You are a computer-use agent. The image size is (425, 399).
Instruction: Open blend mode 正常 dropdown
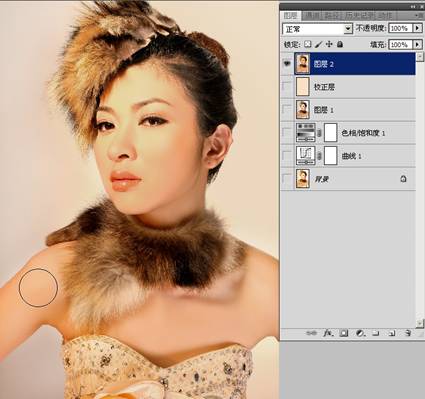coord(348,29)
